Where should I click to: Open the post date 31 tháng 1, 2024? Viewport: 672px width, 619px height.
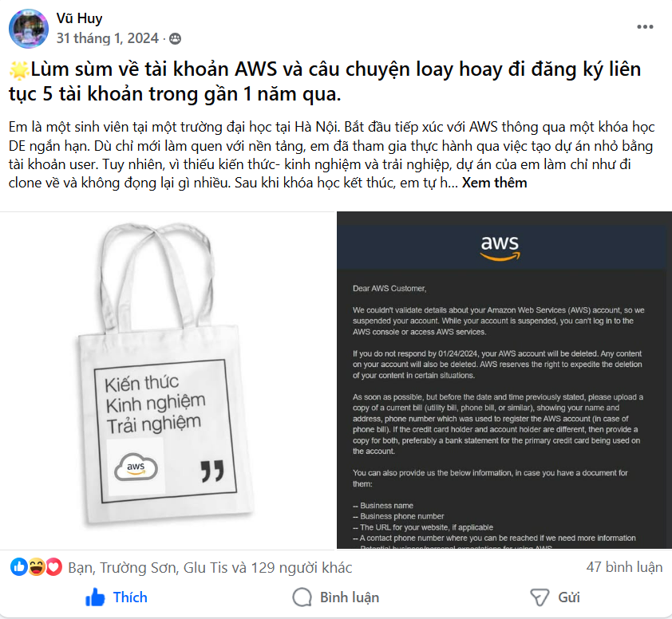[107, 38]
